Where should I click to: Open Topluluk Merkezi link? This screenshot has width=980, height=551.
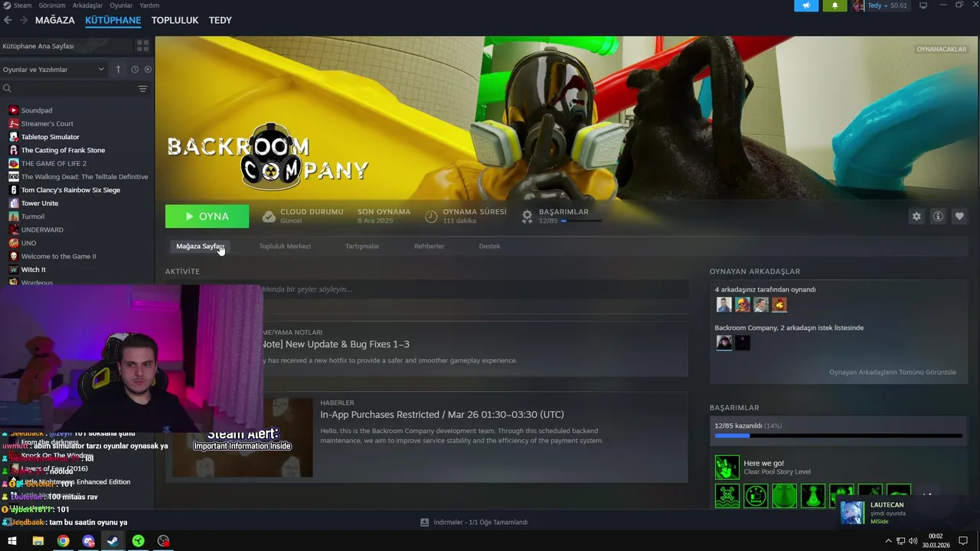pos(285,246)
